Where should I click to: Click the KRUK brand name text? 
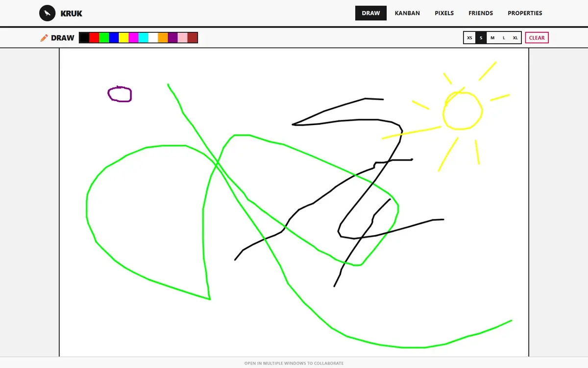pos(72,14)
